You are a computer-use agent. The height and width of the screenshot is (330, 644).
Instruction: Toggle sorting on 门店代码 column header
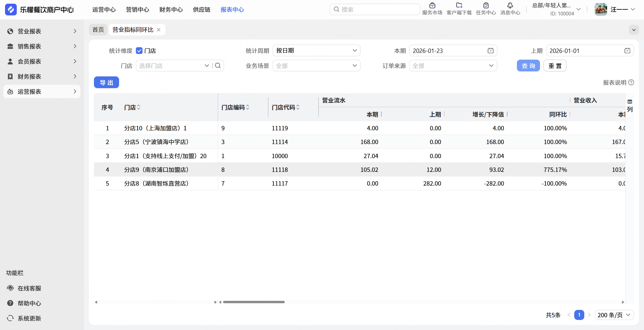pos(298,107)
